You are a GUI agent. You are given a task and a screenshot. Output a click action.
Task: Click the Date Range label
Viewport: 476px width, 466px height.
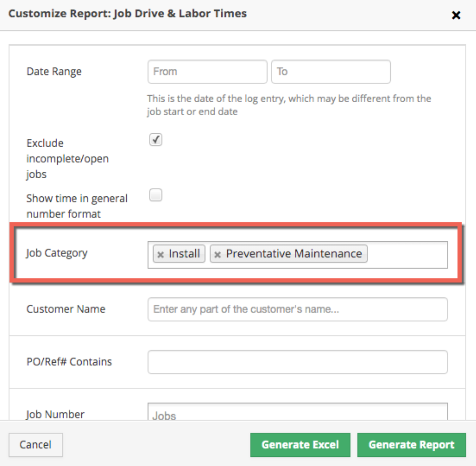pos(54,72)
